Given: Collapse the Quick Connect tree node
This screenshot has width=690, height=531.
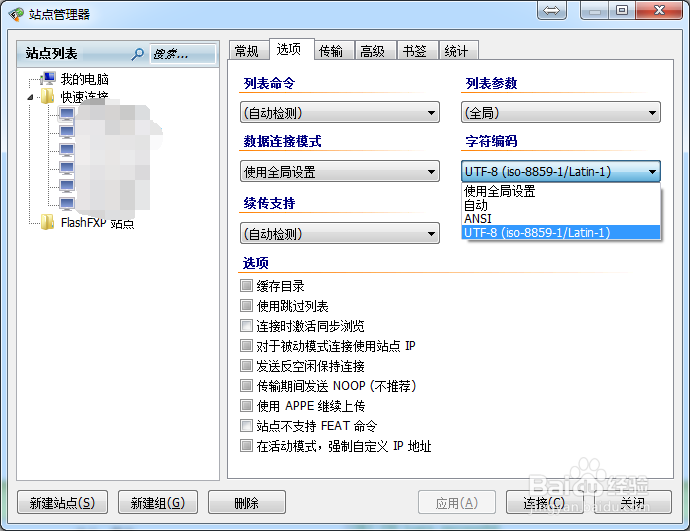Looking at the screenshot, I should pos(30,97).
